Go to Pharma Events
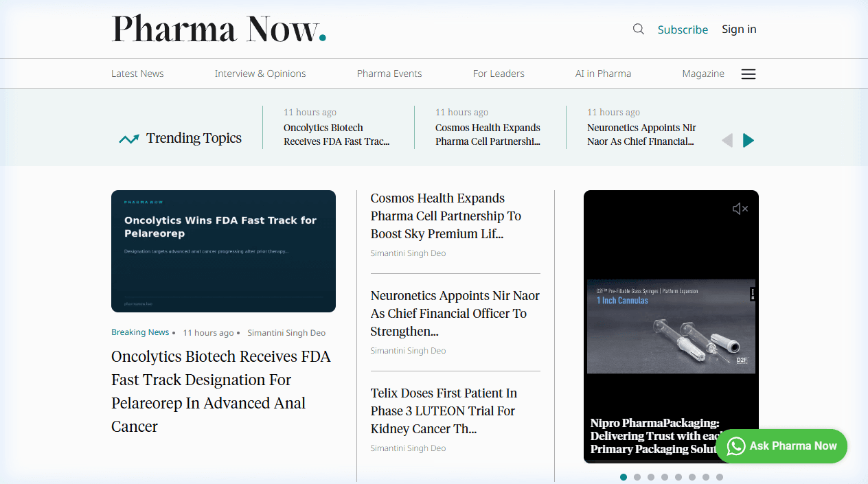Viewport: 868px width, 484px height. click(389, 73)
